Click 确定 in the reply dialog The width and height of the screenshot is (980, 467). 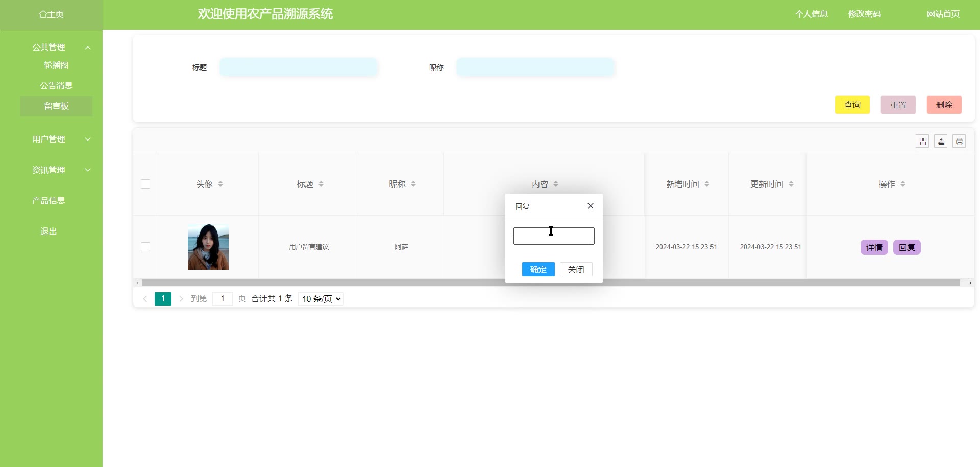(538, 269)
